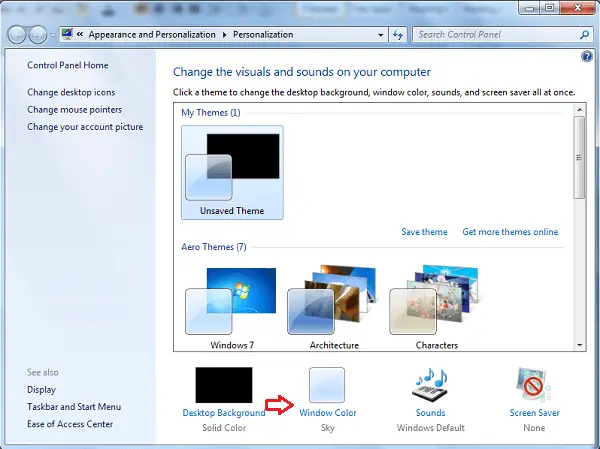Click the theme list scroll down arrow
The width and height of the screenshot is (600, 449).
(x=580, y=345)
